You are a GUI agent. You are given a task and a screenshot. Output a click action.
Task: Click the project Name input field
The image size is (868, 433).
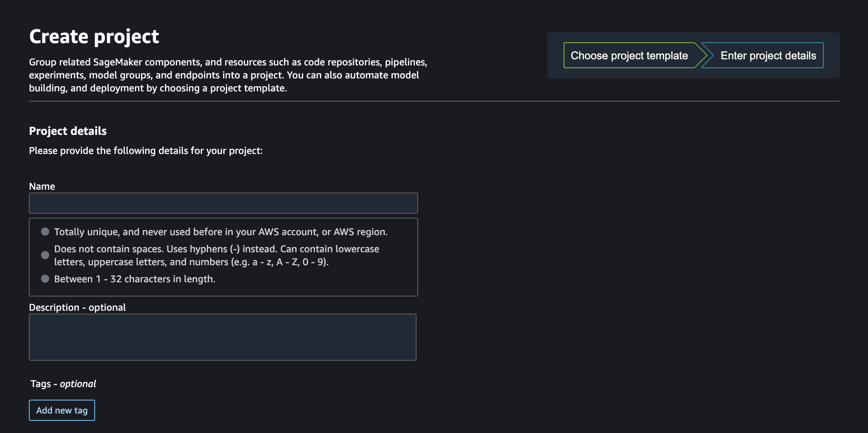tap(223, 203)
